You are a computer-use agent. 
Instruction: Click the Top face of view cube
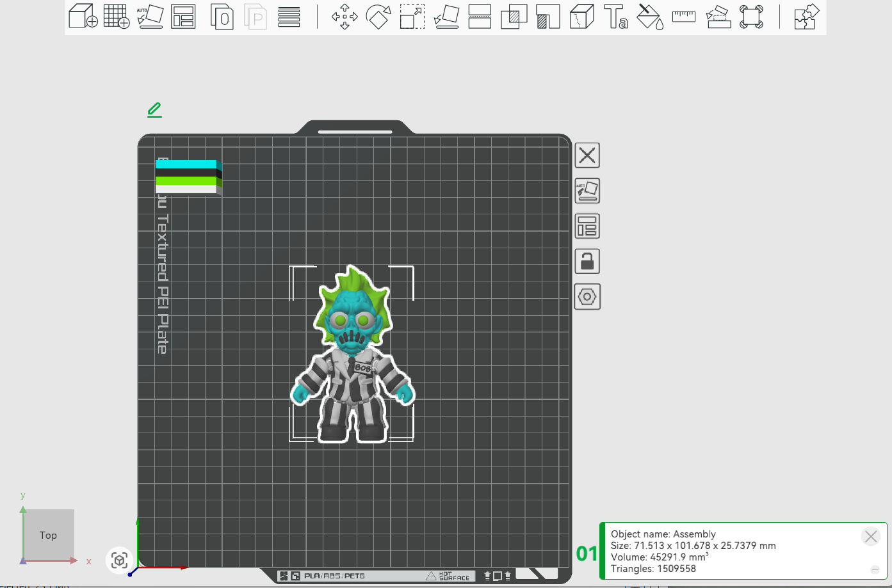click(x=49, y=535)
